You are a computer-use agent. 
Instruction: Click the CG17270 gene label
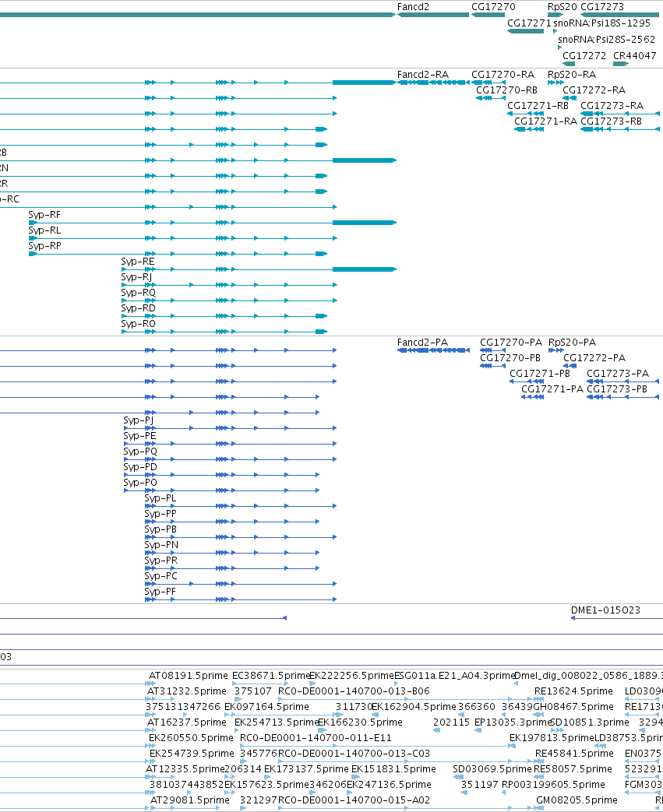pos(493,7)
